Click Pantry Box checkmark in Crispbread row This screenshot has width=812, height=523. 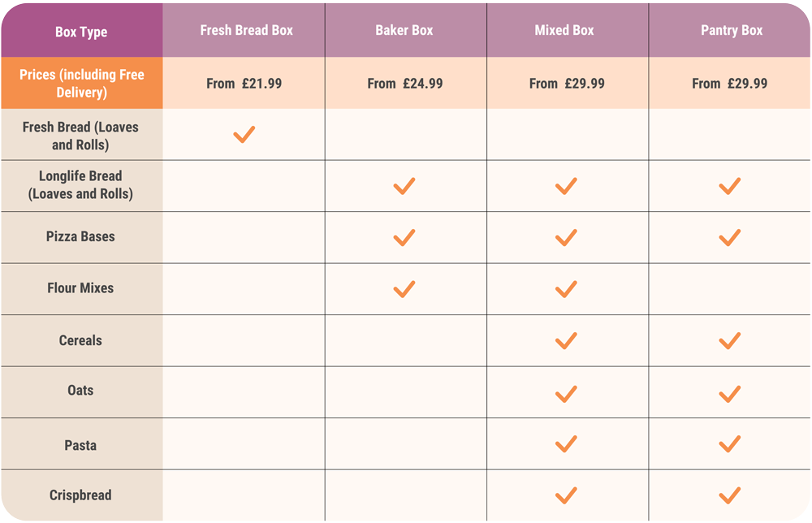(730, 495)
